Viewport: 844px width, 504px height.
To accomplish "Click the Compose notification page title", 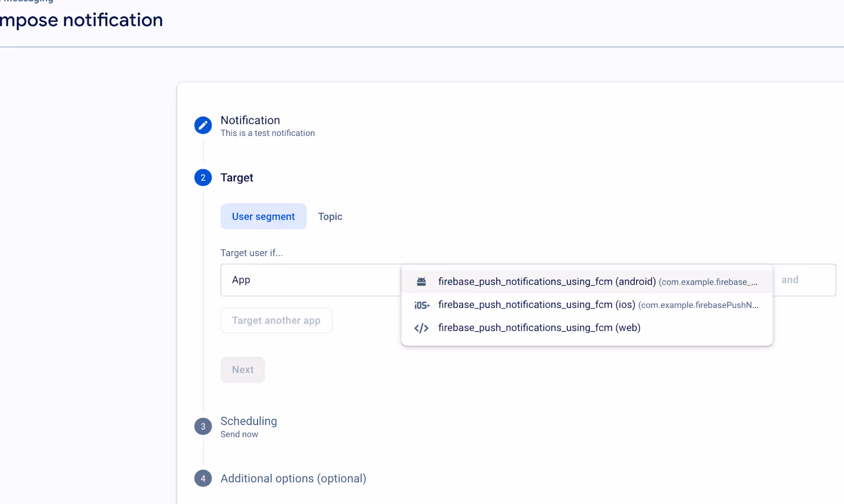I will point(81,20).
